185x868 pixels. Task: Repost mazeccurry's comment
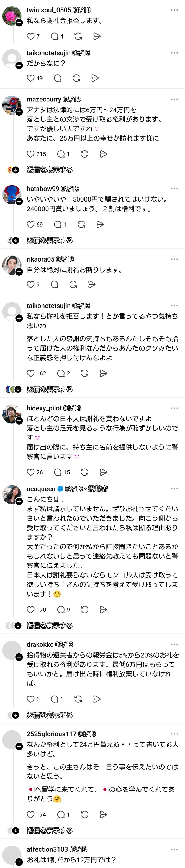[x=85, y=154]
